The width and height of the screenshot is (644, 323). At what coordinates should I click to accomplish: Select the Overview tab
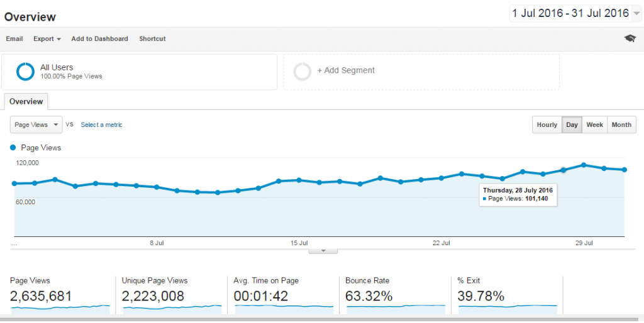click(x=26, y=101)
